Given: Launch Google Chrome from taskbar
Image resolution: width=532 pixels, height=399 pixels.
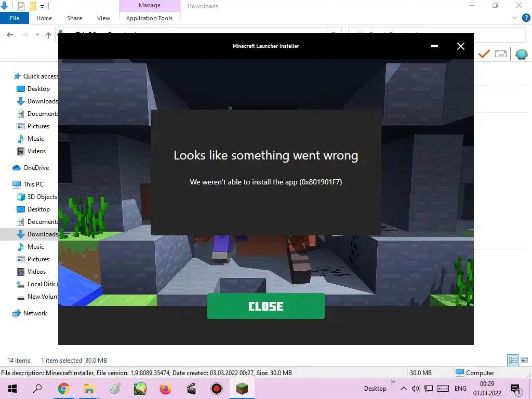Looking at the screenshot, I should (x=63, y=389).
